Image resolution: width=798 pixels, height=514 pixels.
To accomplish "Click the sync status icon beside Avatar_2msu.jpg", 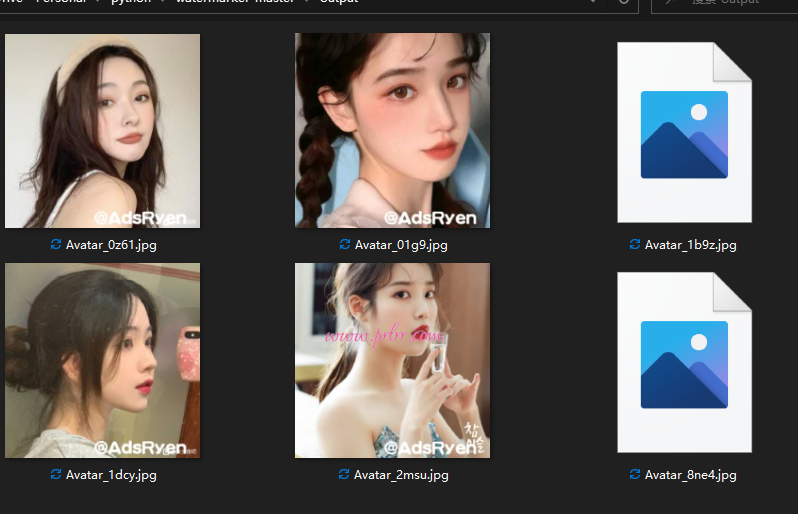I will coord(344,475).
